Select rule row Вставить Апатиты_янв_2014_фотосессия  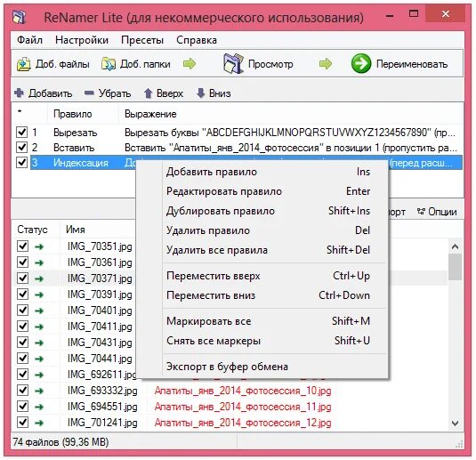(291, 148)
